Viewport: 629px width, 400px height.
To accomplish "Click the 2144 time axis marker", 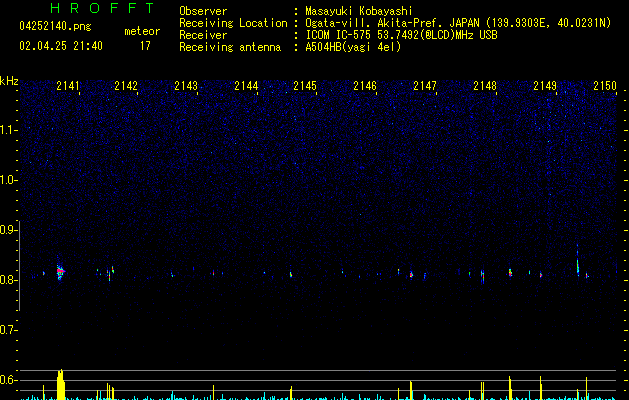I will tap(246, 86).
